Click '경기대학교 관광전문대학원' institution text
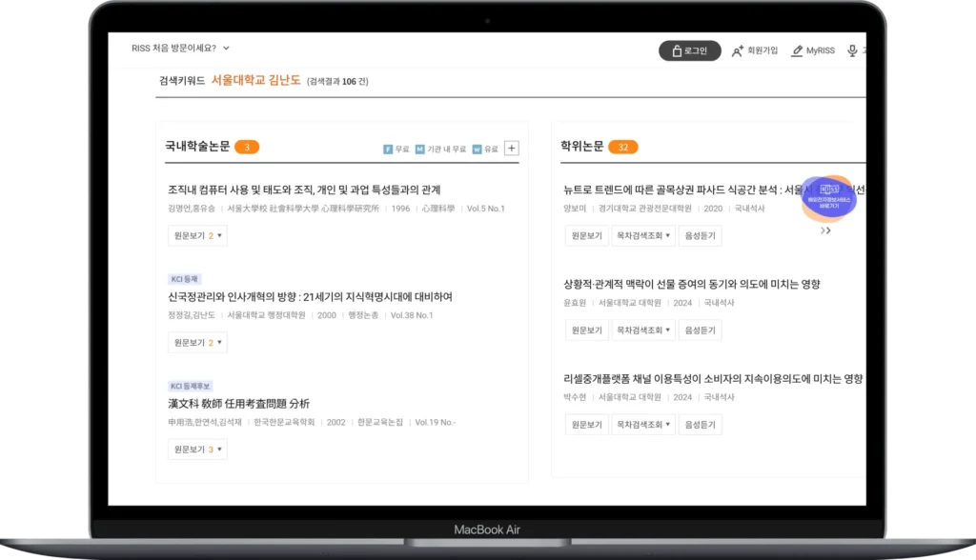The height and width of the screenshot is (560, 976). (645, 209)
